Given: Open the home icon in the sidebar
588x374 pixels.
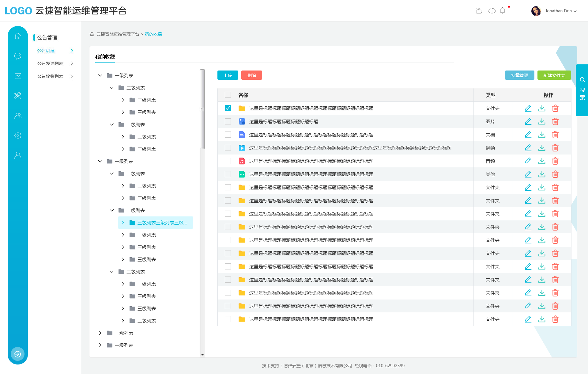Looking at the screenshot, I should click(x=18, y=36).
